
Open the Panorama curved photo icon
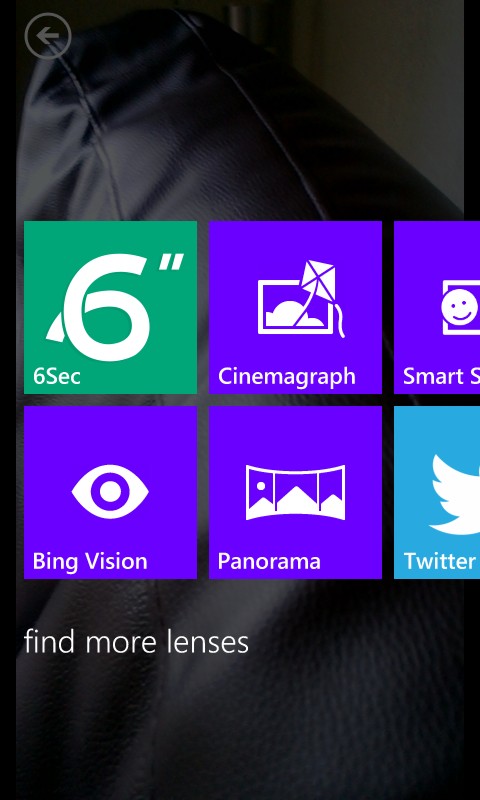coord(295,492)
